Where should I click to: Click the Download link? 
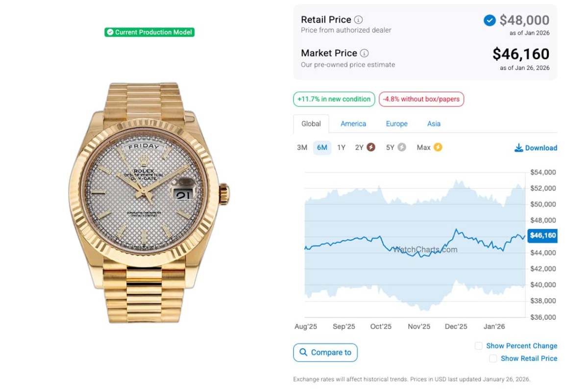(x=541, y=148)
